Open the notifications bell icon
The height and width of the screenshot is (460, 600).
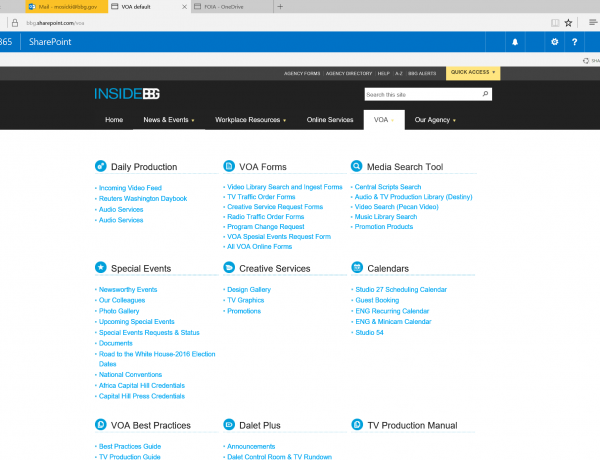515,42
